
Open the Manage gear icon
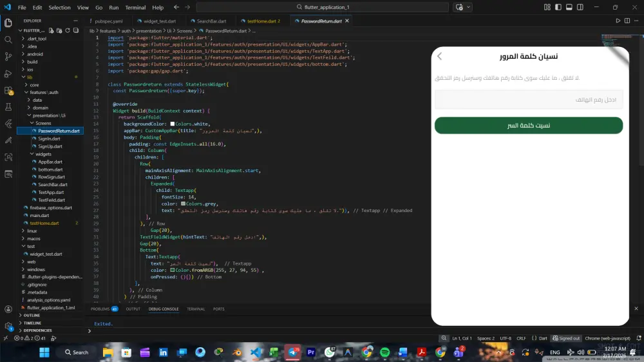[x=8, y=327]
